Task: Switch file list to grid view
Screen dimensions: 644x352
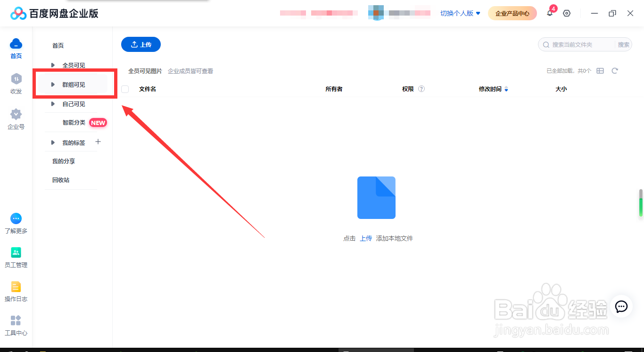Action: 600,70
